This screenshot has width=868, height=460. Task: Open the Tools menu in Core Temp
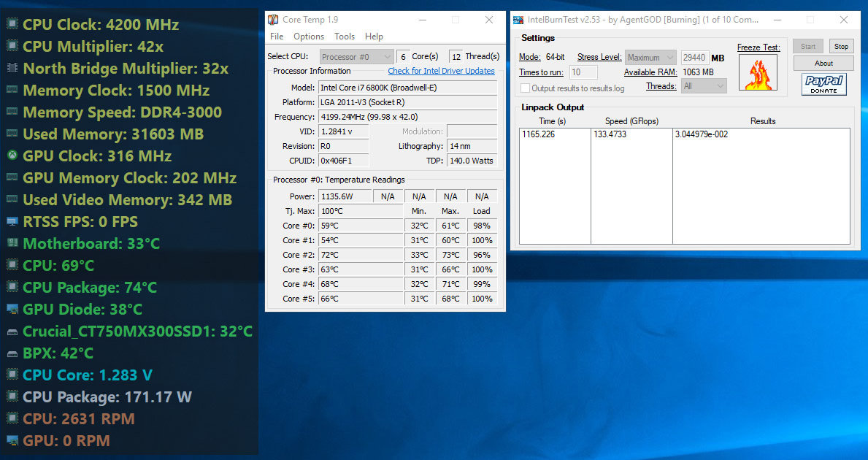coord(345,37)
